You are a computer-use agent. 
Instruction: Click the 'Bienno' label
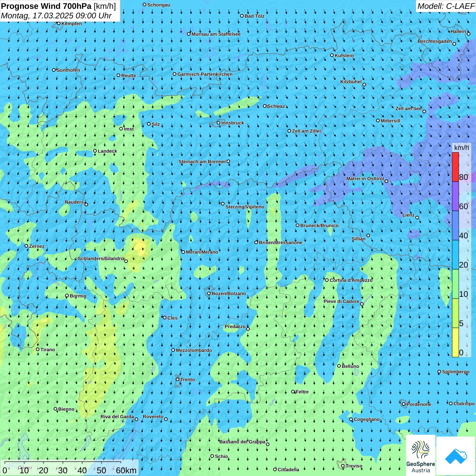coord(66,409)
